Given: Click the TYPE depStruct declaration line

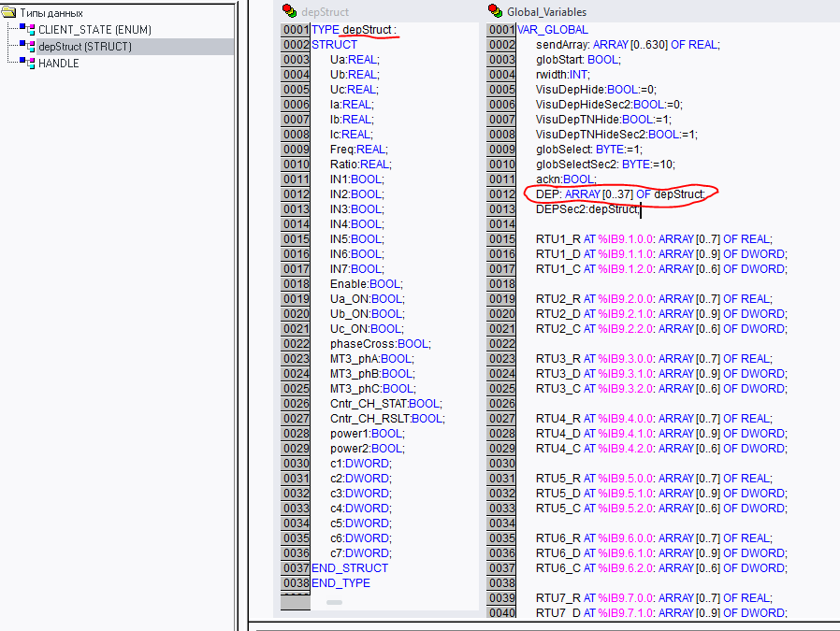Looking at the screenshot, I should (354, 30).
